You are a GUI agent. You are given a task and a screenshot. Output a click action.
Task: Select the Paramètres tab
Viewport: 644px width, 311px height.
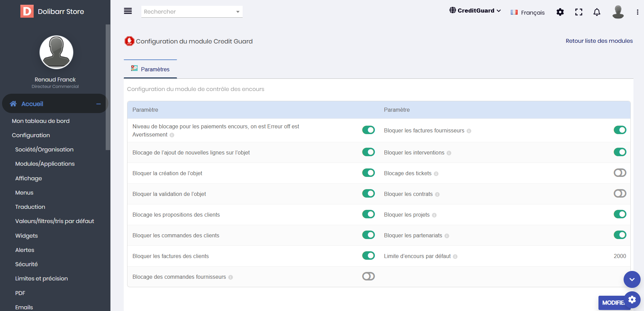click(x=151, y=69)
